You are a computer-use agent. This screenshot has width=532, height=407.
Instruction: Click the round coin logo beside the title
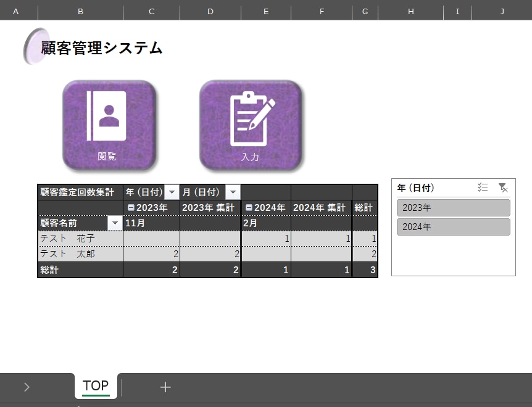pyautogui.click(x=35, y=46)
